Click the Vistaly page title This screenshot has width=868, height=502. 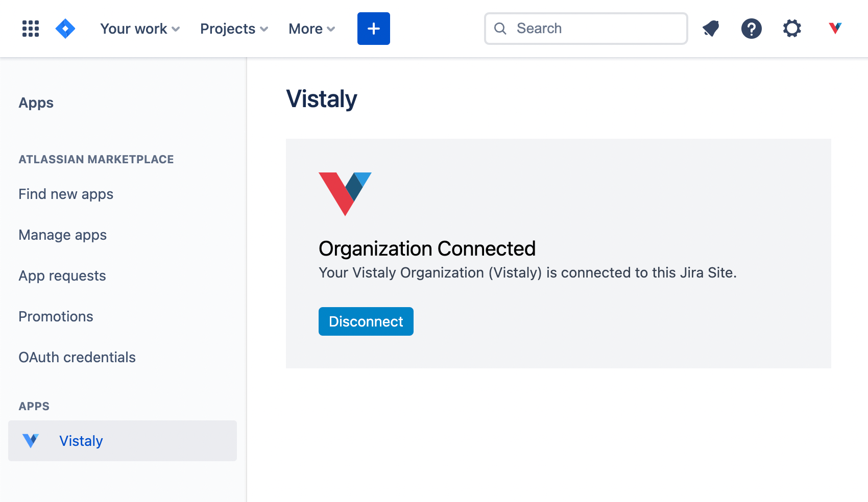322,99
